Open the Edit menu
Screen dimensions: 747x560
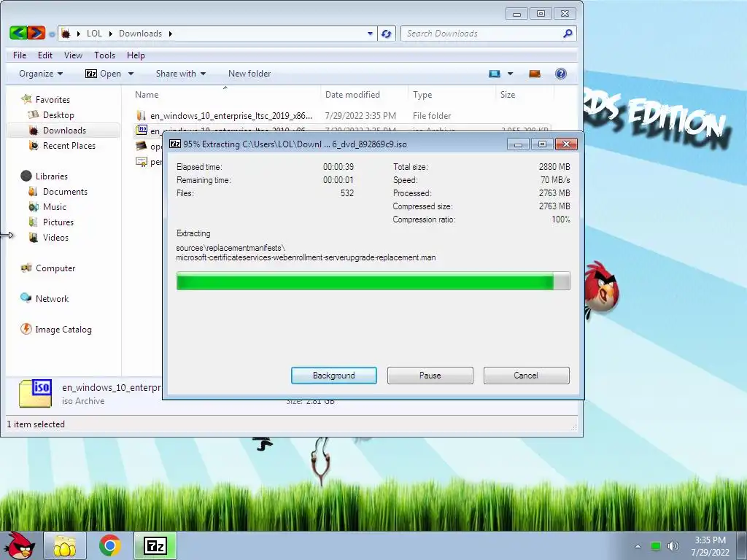(x=45, y=55)
